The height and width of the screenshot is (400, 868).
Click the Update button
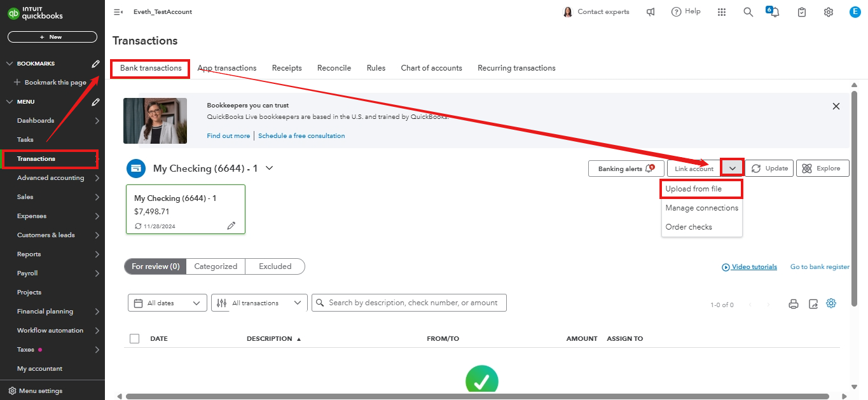point(769,169)
